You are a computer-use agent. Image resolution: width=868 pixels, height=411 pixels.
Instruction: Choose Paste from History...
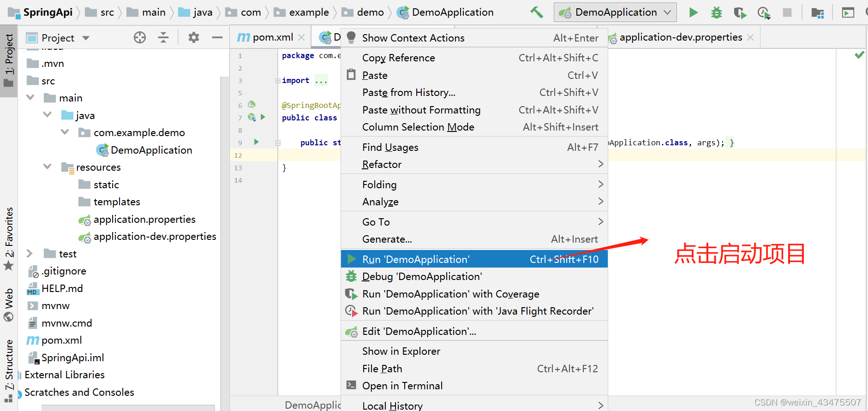[474, 92]
